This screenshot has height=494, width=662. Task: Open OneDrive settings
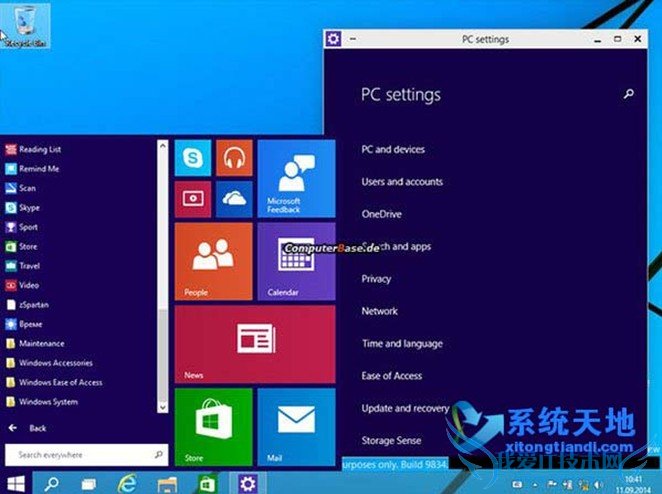(x=382, y=214)
